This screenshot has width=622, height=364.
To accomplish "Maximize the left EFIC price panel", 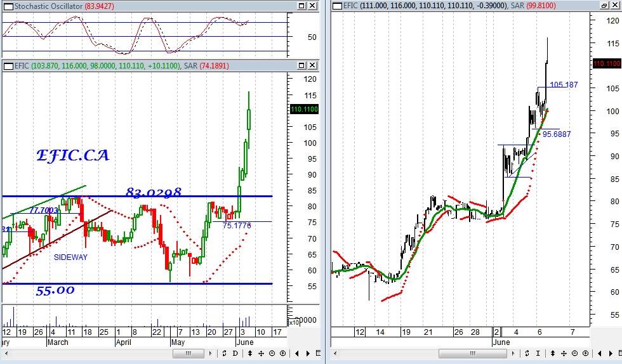I will 302,65.
